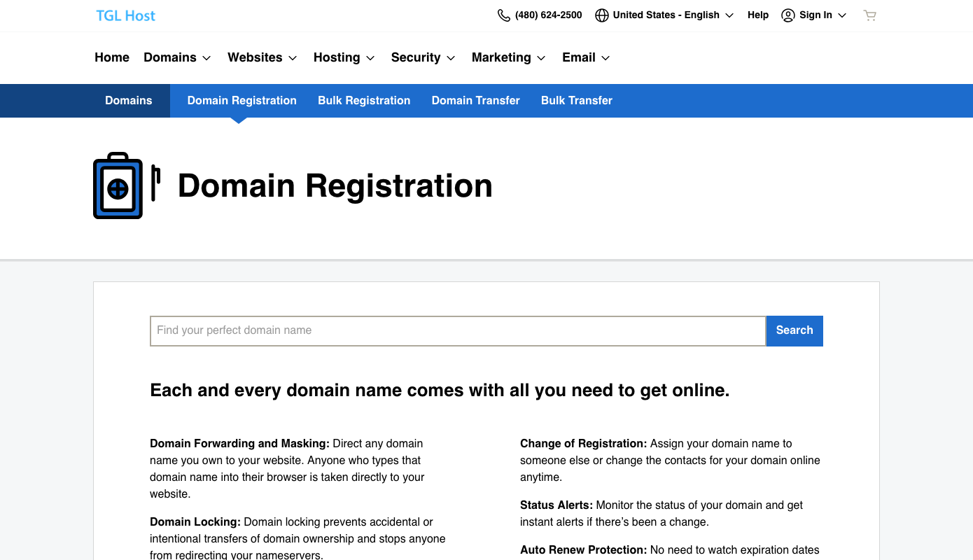Expand the Domains dropdown menu
Screen dimensions: 973x560
(177, 57)
